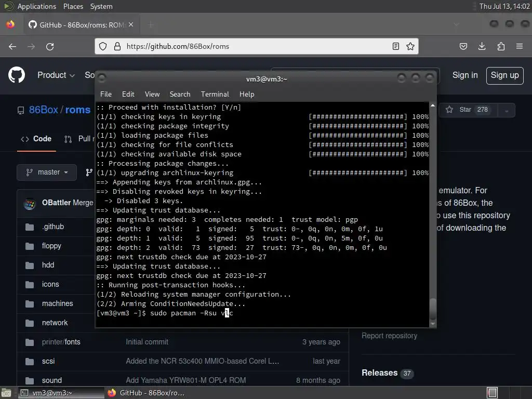
Task: Open the Firefox extensions puzzle icon
Action: point(501,46)
